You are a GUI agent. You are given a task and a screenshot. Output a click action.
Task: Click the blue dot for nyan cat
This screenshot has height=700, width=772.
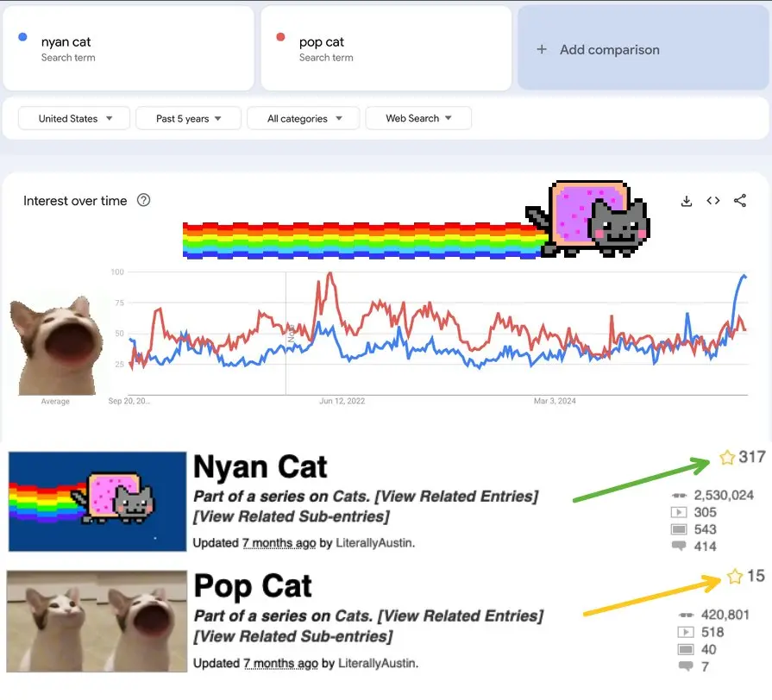click(x=22, y=37)
